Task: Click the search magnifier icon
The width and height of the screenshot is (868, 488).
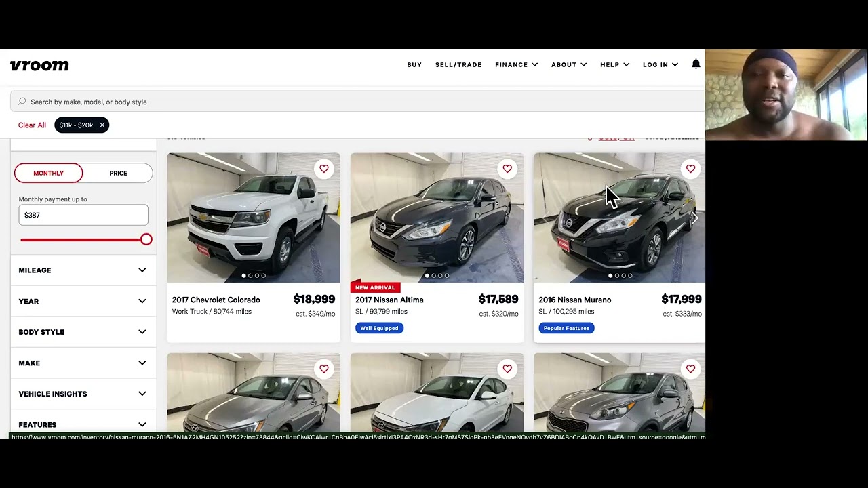Action: 22,102
